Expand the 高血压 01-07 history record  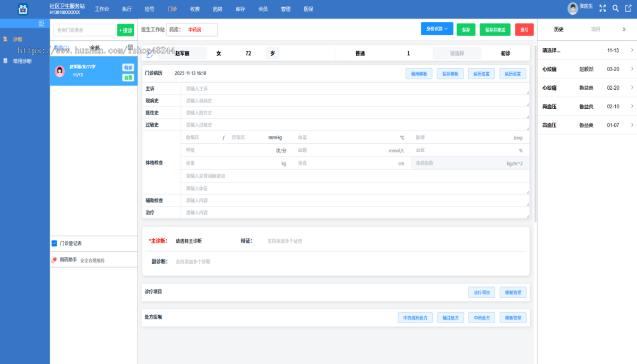pyautogui.click(x=632, y=125)
